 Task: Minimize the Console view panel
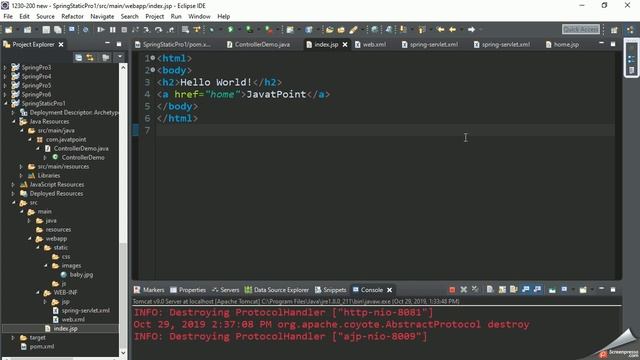click(x=601, y=289)
